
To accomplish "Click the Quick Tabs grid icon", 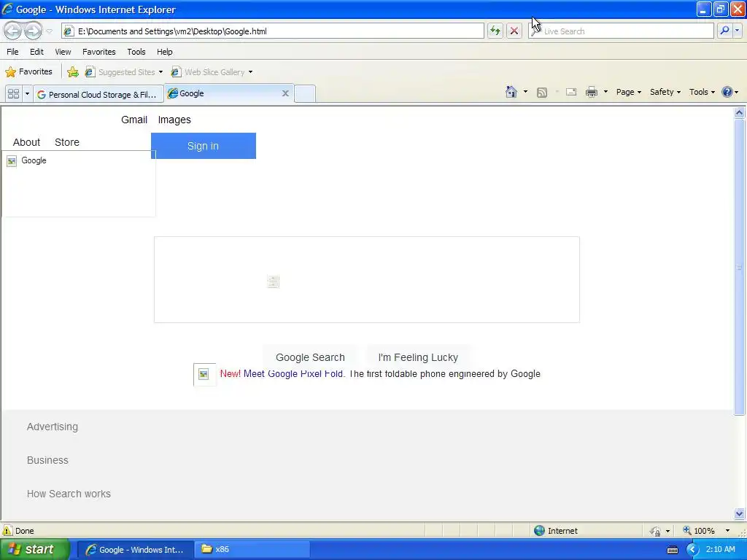I will (x=13, y=94).
